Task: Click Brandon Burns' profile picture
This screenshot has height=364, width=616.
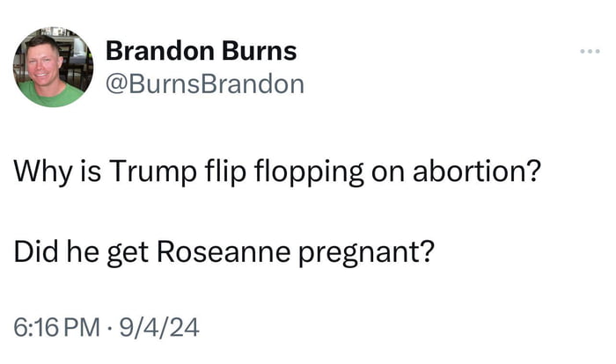Action: 54,68
